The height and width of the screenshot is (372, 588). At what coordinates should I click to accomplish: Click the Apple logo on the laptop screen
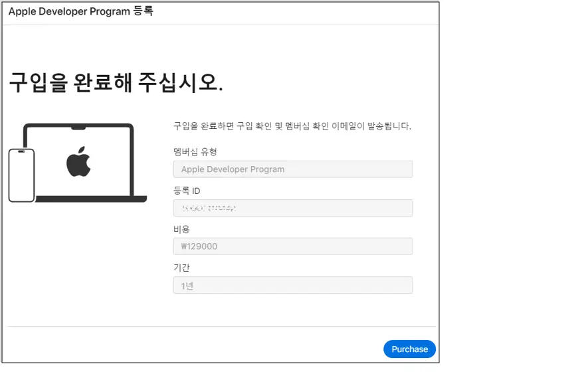pyautogui.click(x=78, y=161)
